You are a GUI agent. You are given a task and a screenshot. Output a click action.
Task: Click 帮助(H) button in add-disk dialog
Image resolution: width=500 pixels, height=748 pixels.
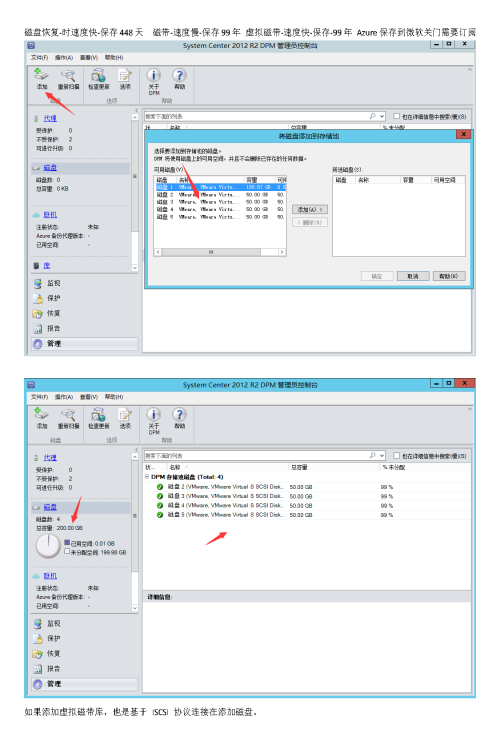point(449,276)
